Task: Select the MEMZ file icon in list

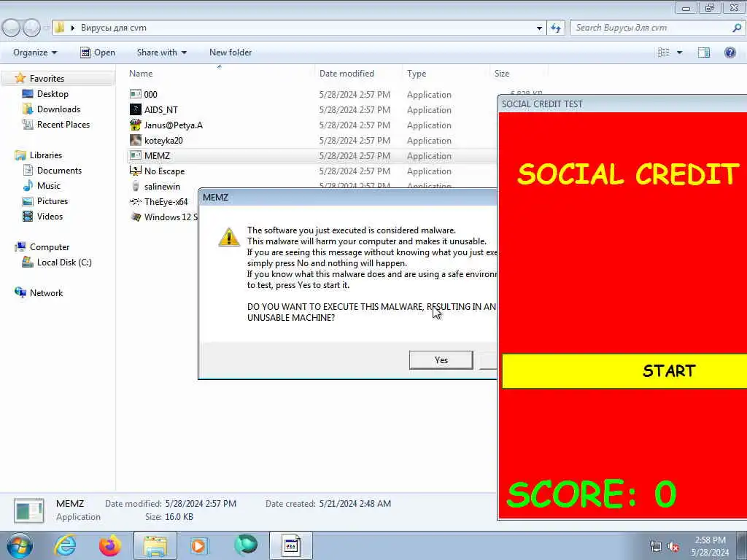Action: tap(135, 155)
